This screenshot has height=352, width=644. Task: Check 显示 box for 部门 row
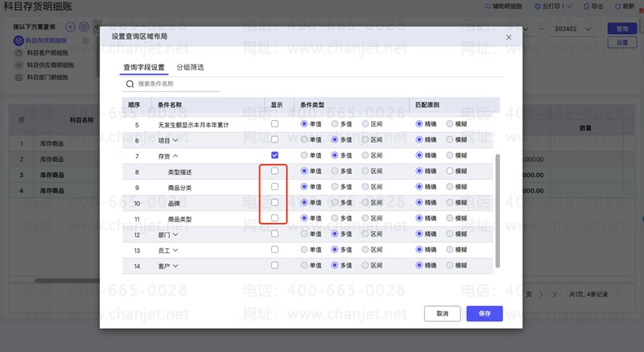pos(275,234)
